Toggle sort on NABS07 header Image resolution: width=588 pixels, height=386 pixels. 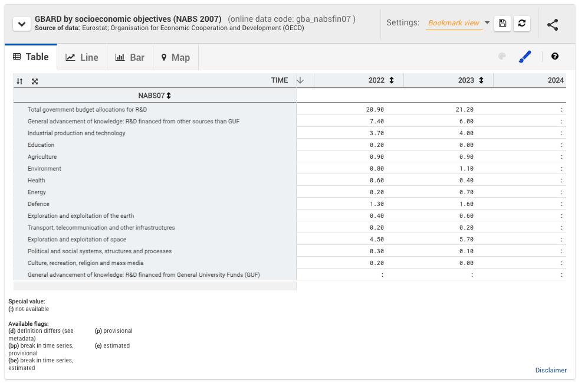[x=169, y=96]
